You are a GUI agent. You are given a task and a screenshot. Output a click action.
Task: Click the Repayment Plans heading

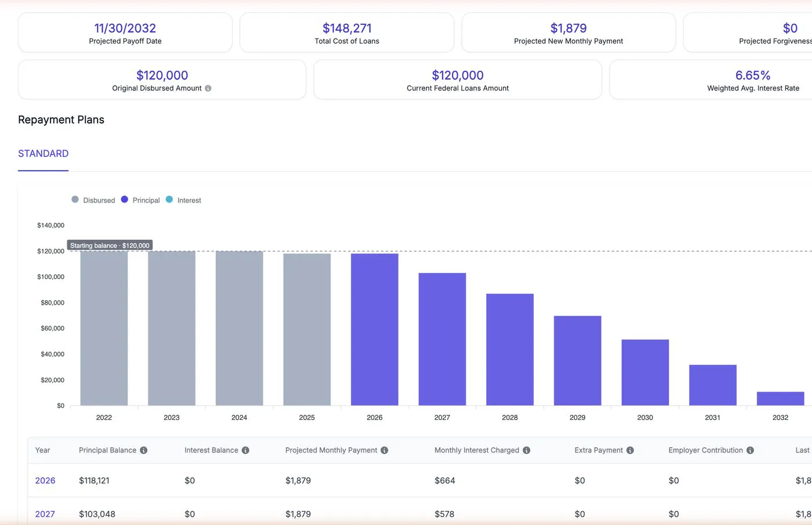(x=61, y=120)
